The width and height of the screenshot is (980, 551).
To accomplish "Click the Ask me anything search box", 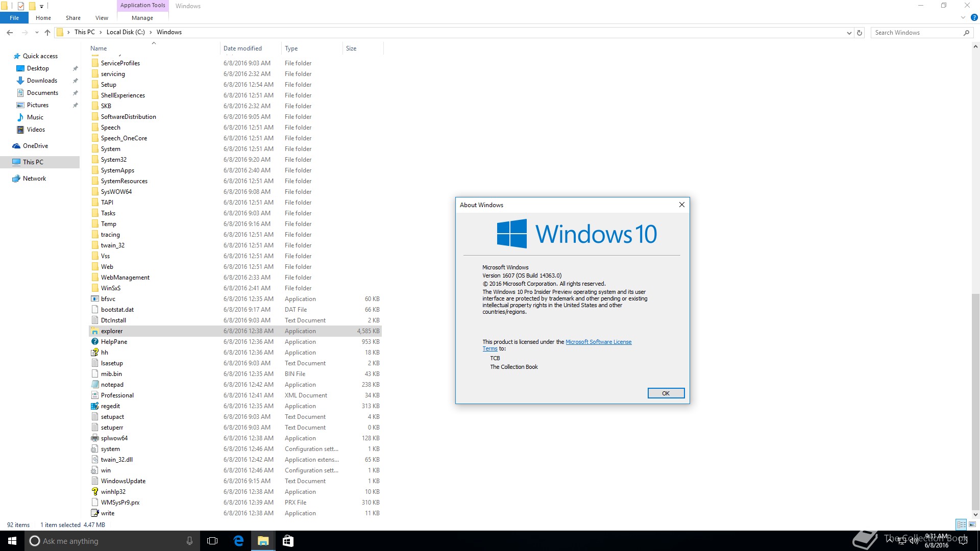I will tap(112, 541).
